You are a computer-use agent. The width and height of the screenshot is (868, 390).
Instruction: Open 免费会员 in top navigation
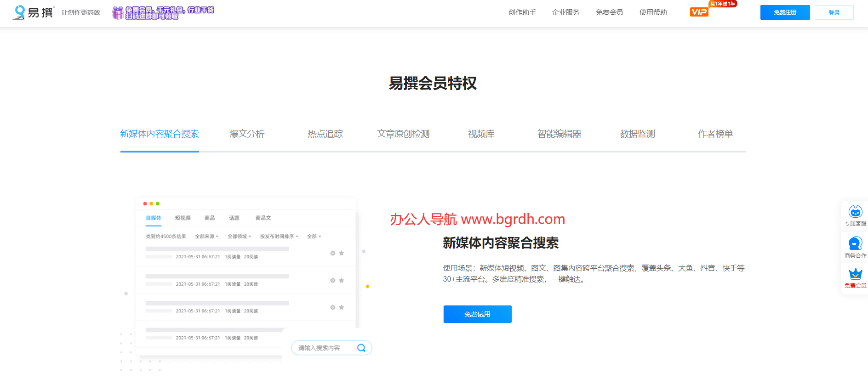click(610, 12)
